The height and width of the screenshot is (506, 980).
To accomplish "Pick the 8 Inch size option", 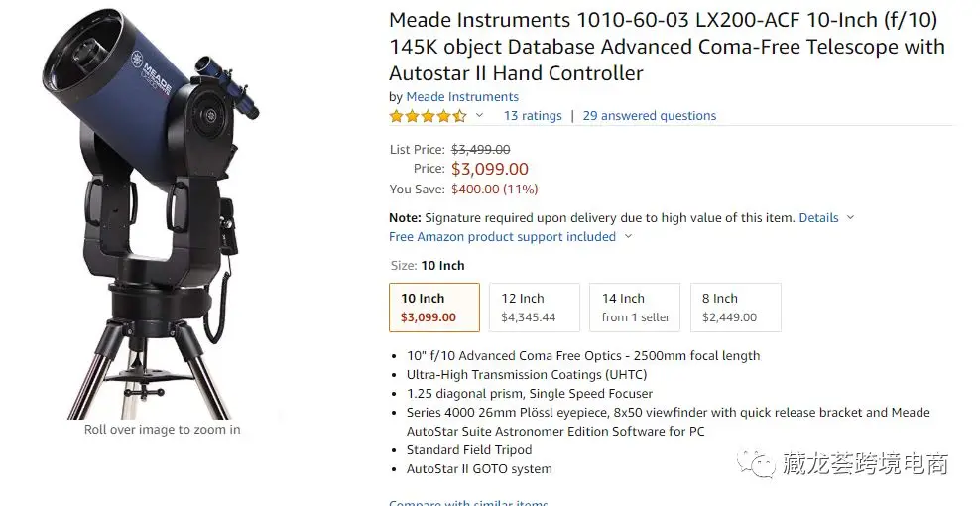I will tap(735, 308).
